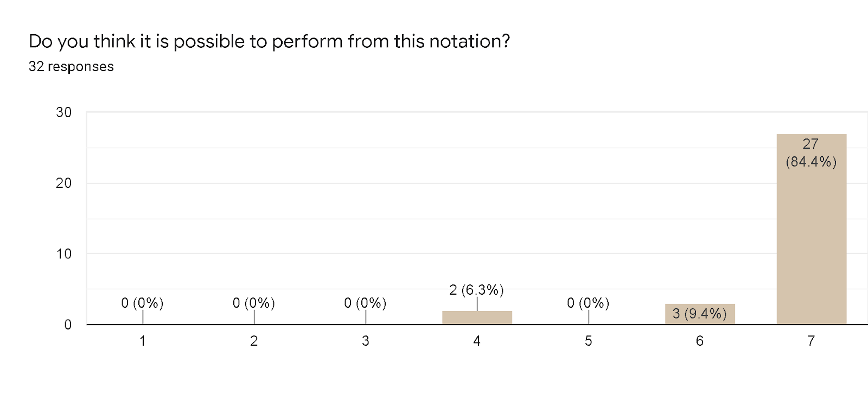Viewport: 868px width, 413px height.
Task: Click x-axis label 3
Action: [366, 341]
